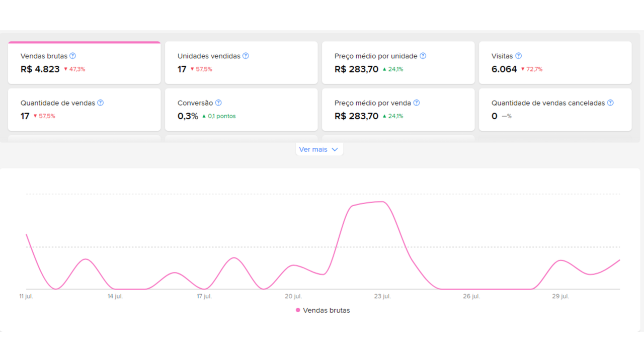Select the Vendas brutas metric card
The height and width of the screenshot is (362, 644).
click(85, 63)
